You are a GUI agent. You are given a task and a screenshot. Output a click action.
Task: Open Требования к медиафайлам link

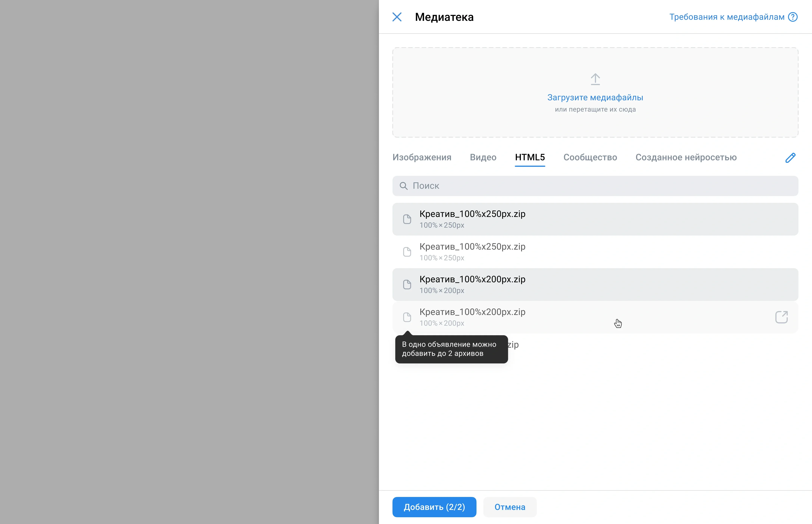coord(726,17)
